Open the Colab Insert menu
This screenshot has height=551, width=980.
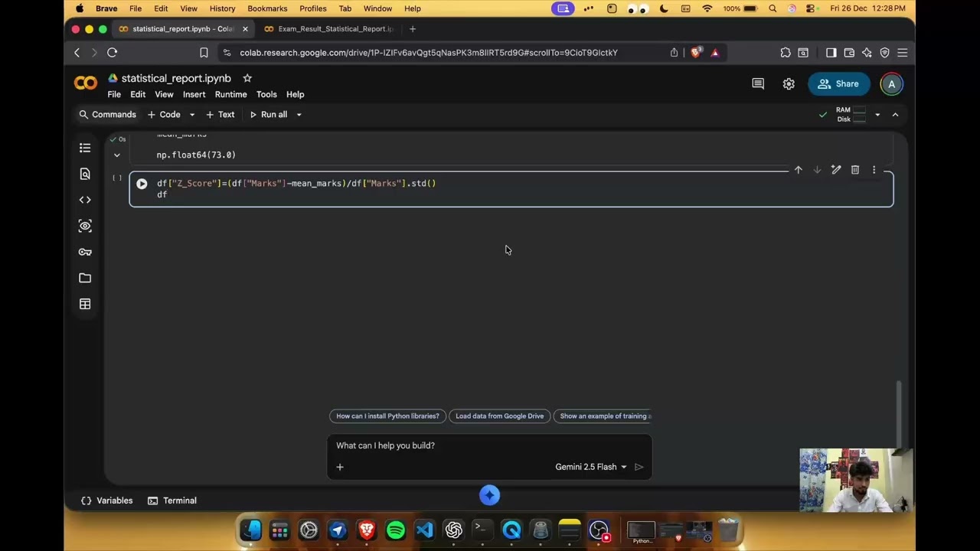click(194, 94)
